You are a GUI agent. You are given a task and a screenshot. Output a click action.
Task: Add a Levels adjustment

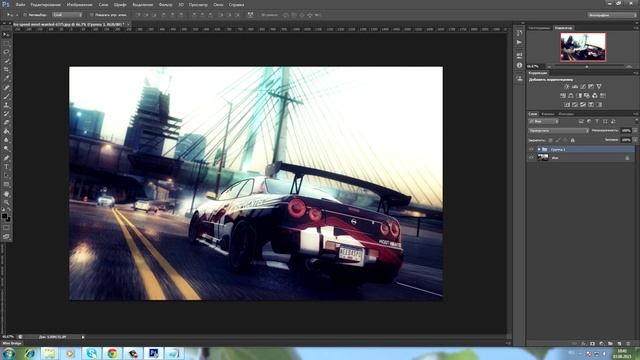tap(575, 87)
